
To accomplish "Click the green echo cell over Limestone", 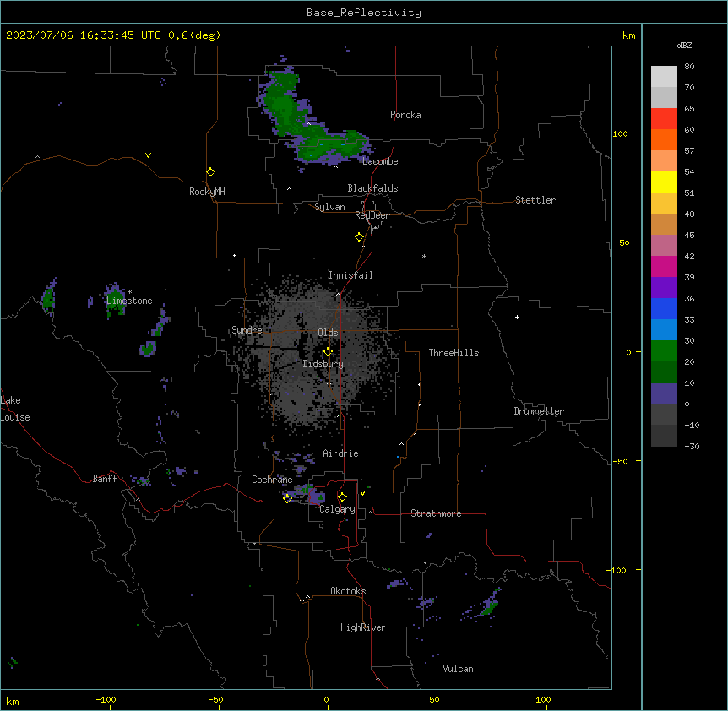I will (x=114, y=299).
